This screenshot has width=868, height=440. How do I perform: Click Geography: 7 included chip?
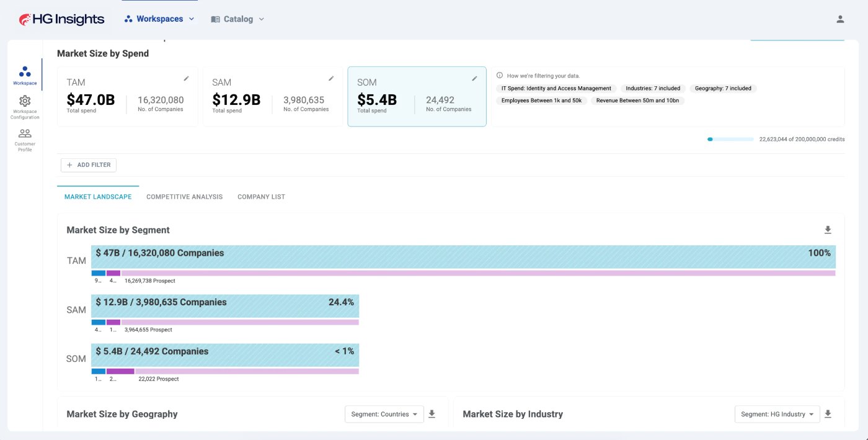pos(723,88)
